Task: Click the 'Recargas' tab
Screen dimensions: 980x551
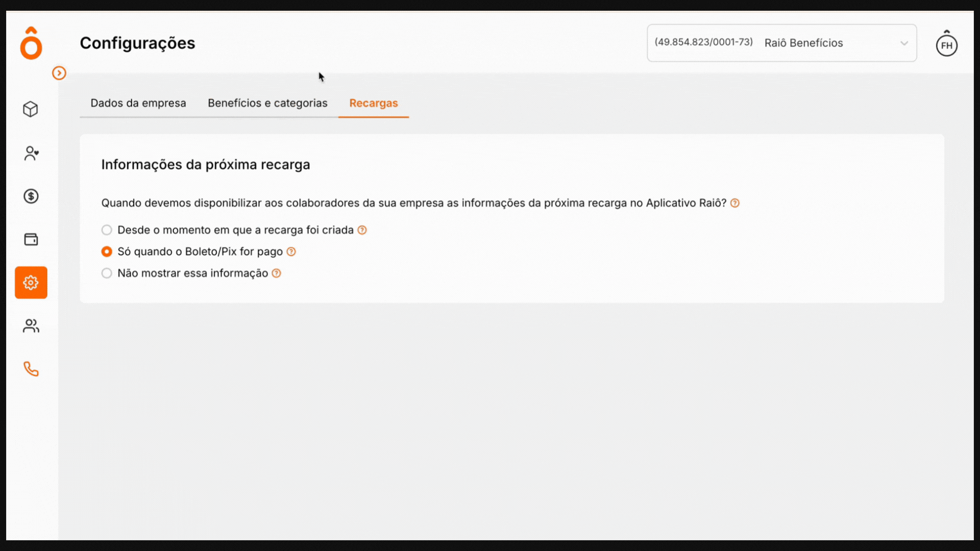Action: tap(374, 103)
